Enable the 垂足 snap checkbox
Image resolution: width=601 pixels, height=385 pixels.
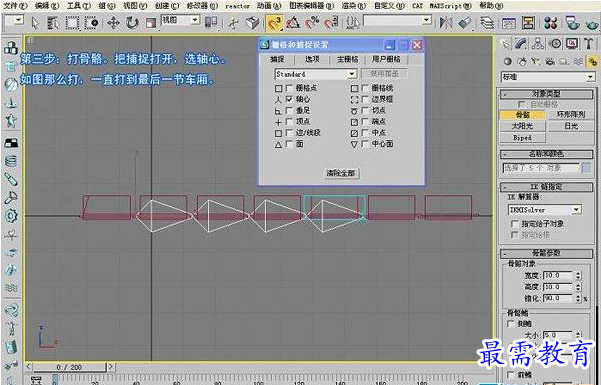tap(289, 110)
